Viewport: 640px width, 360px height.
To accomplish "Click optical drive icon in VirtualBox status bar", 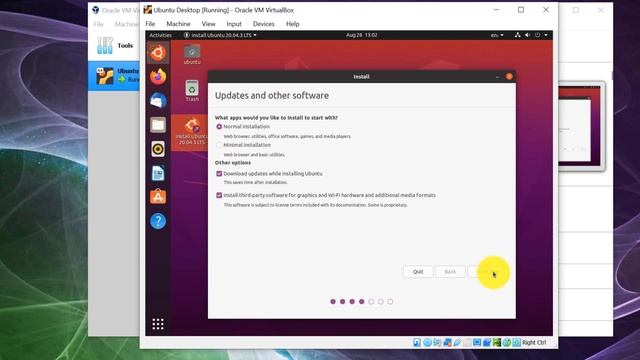I will coord(427,342).
